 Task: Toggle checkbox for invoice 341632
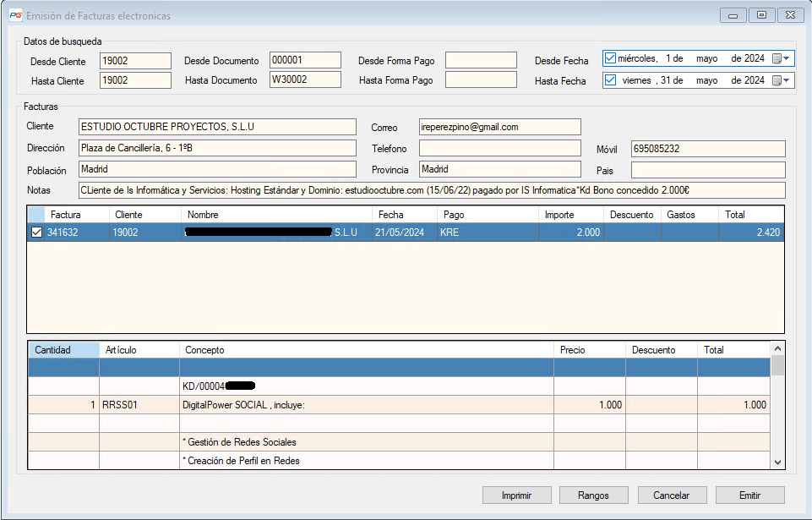[36, 233]
